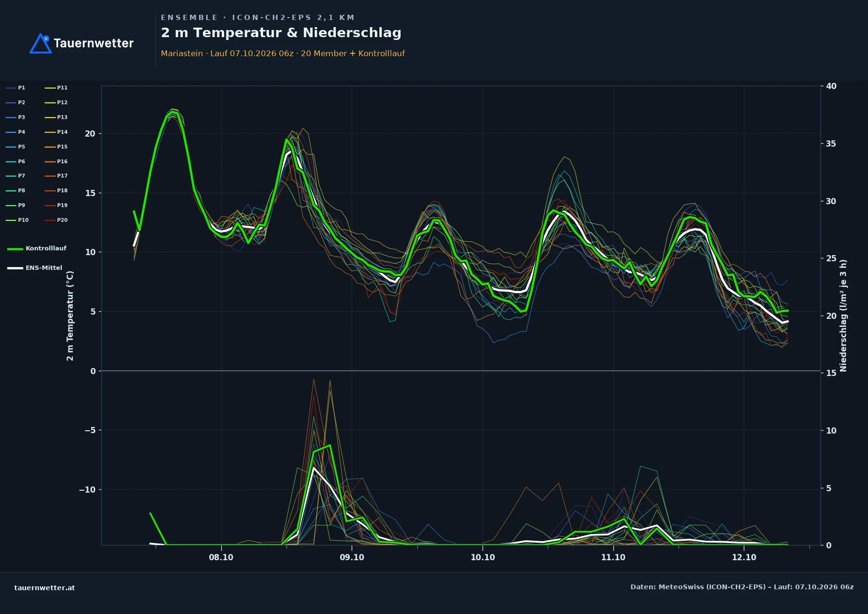Click the P12 legend entry
The height and width of the screenshot is (614, 868).
click(56, 102)
